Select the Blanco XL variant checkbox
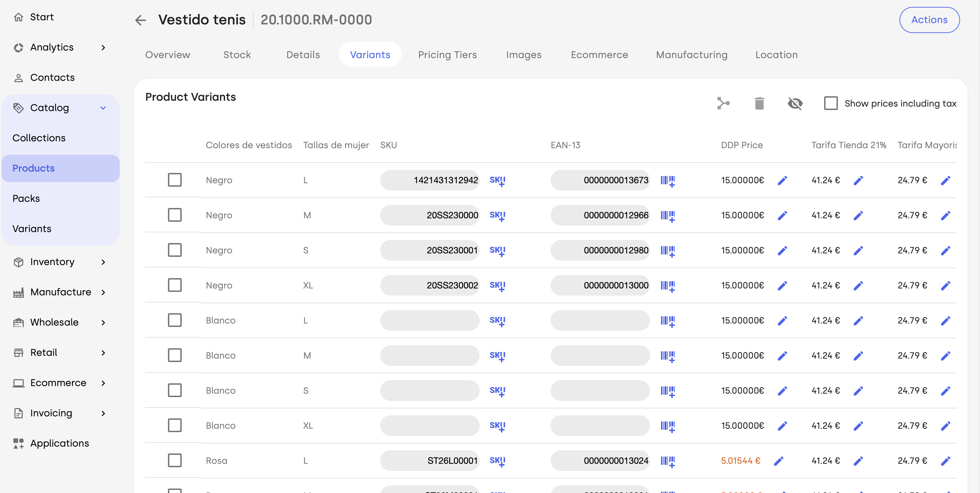 click(174, 425)
